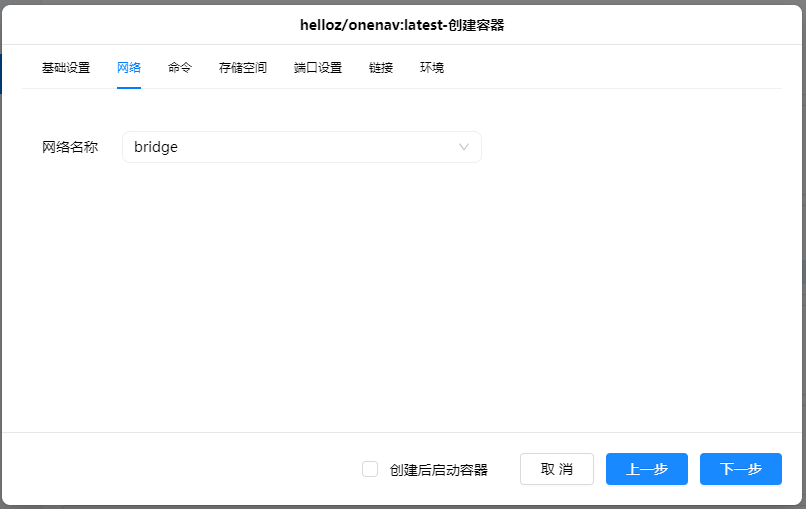Expand the 网络名称 combo box

(x=301, y=147)
